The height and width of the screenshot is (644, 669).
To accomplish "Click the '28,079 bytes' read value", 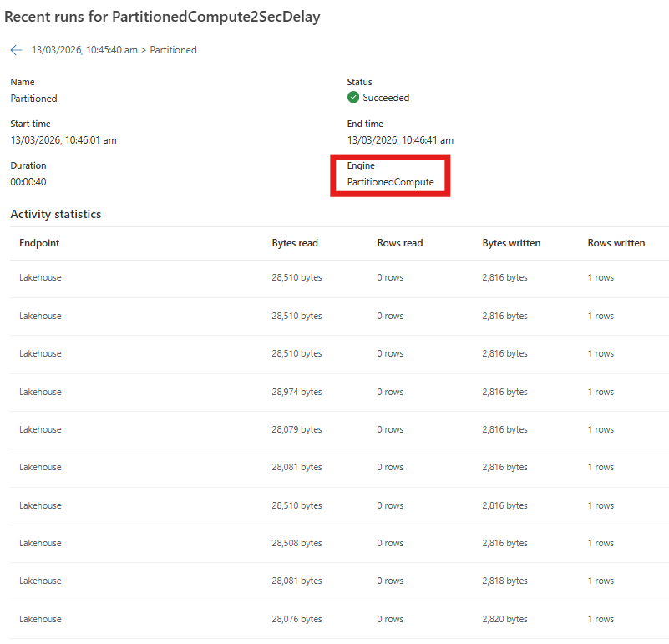I will (298, 428).
